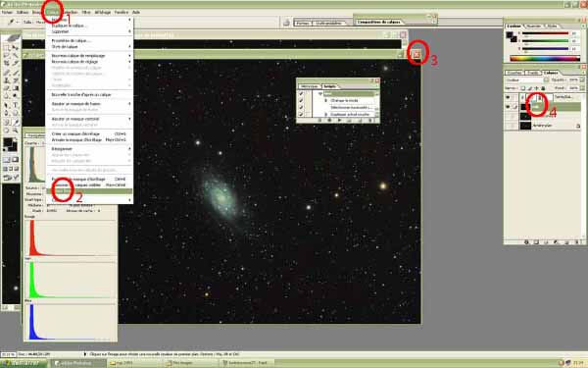Click trash icon at Layers panel bottom

tap(577, 242)
